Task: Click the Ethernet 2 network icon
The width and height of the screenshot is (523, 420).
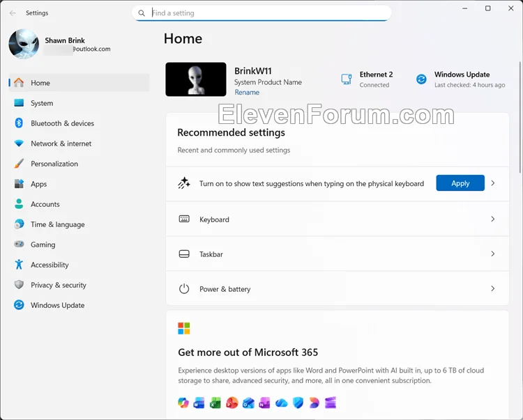Action: pyautogui.click(x=347, y=79)
